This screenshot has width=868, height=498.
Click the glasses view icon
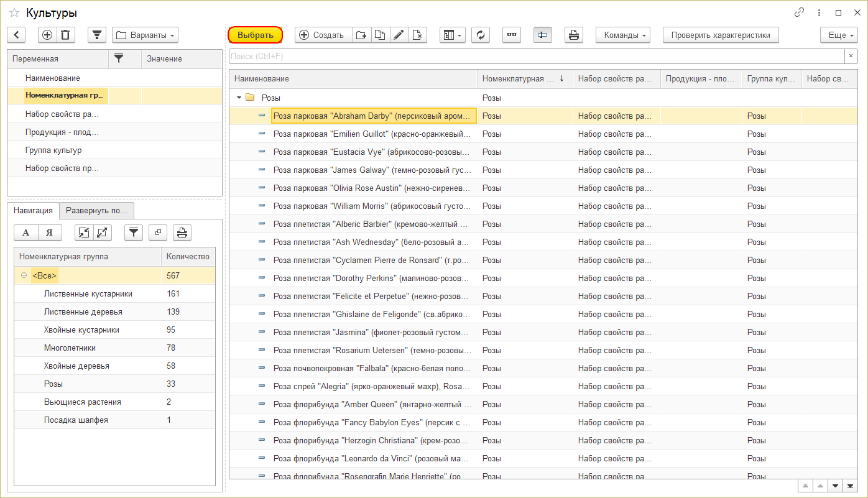pos(512,35)
